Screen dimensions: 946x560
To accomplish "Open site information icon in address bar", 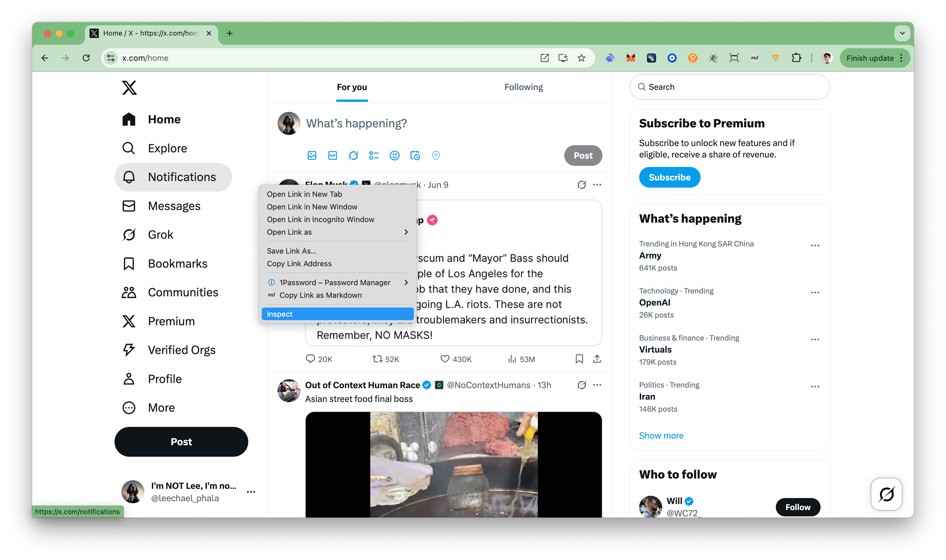I will point(111,58).
